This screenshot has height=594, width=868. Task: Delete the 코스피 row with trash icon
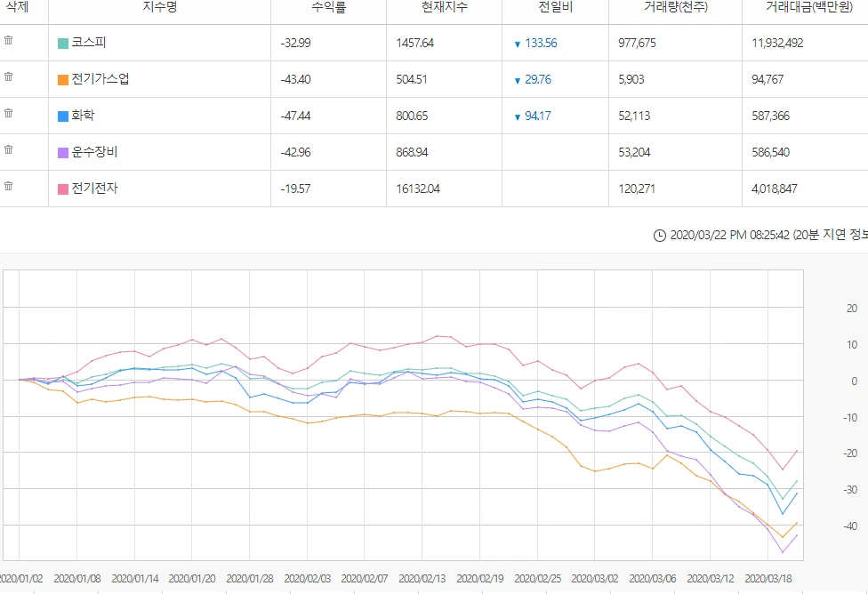(8, 40)
